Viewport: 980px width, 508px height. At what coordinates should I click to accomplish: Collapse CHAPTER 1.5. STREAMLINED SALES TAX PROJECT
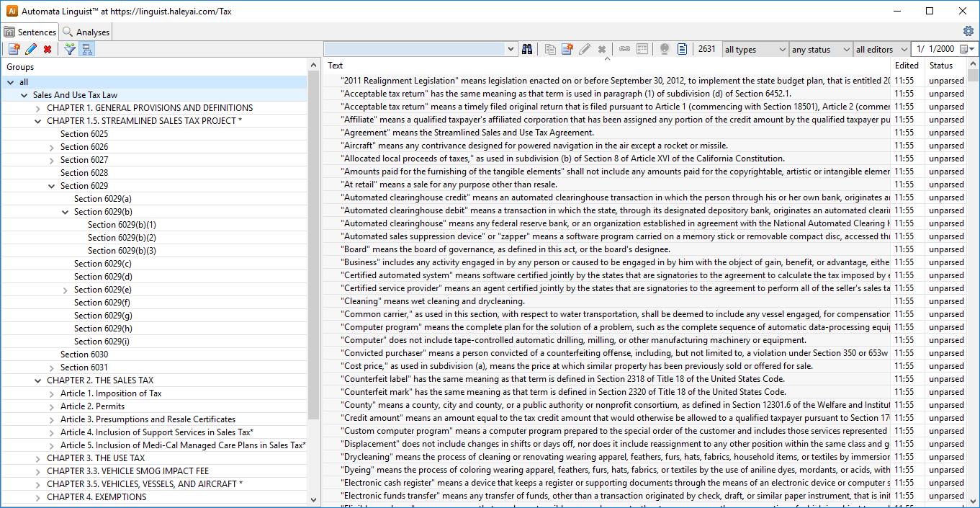[x=38, y=121]
